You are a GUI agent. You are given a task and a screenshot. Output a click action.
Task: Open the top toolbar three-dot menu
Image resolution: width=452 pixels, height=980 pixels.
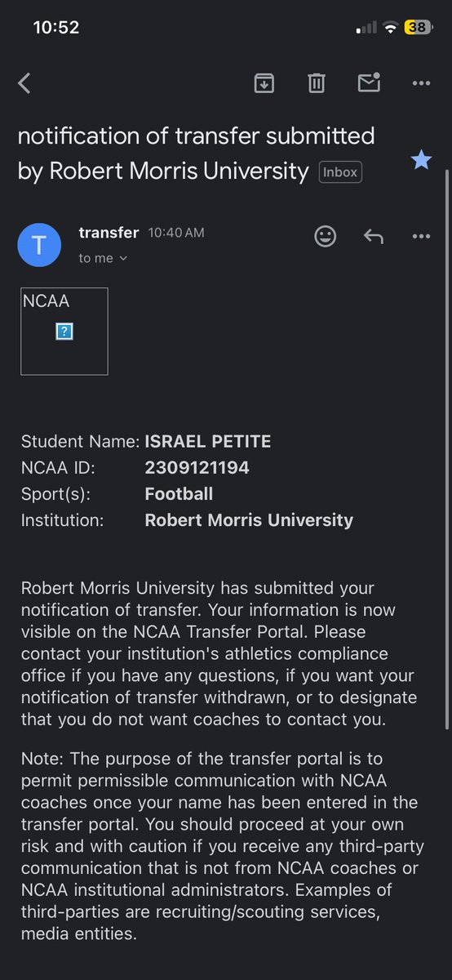(x=421, y=82)
